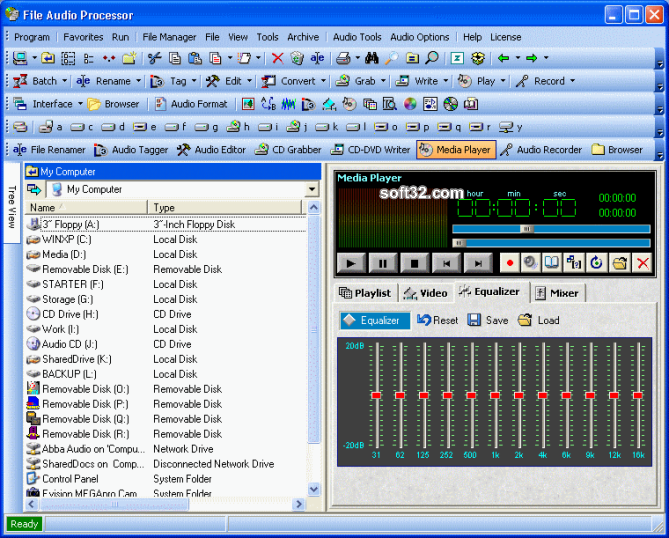Viewport: 669px width, 538px height.
Task: Click the open book icon in Media Player
Action: click(552, 263)
